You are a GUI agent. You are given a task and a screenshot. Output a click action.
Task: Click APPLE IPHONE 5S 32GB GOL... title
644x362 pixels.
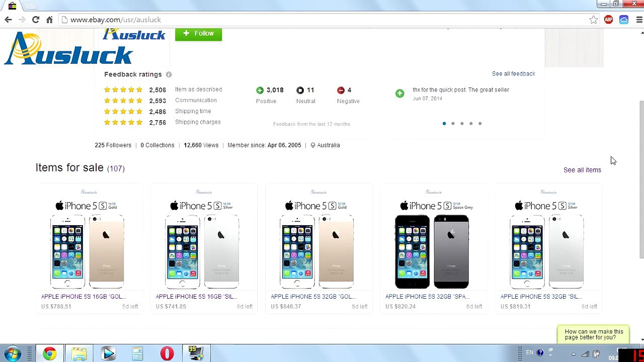(313, 297)
